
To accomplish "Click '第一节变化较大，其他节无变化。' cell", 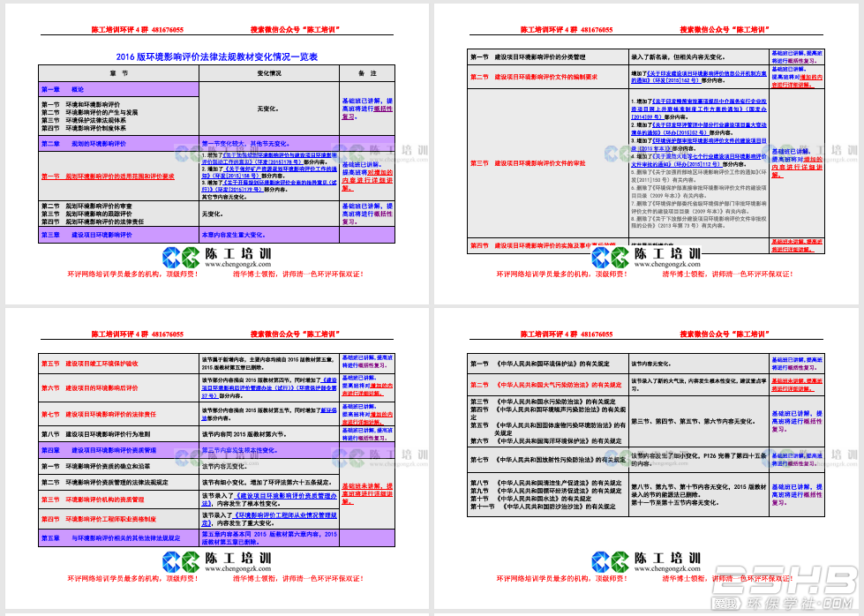I will (269, 144).
